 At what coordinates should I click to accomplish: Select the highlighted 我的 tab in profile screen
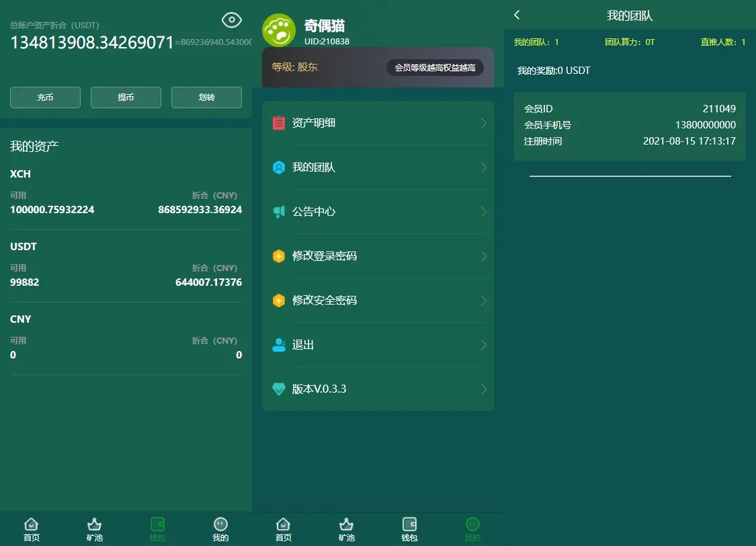[472, 529]
